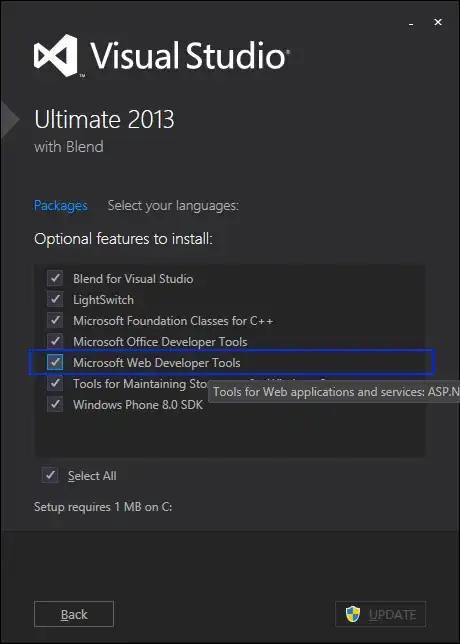This screenshot has height=644, width=460.
Task: Uncheck Windows Phone 8.0 SDK checkbox
Action: [55, 404]
